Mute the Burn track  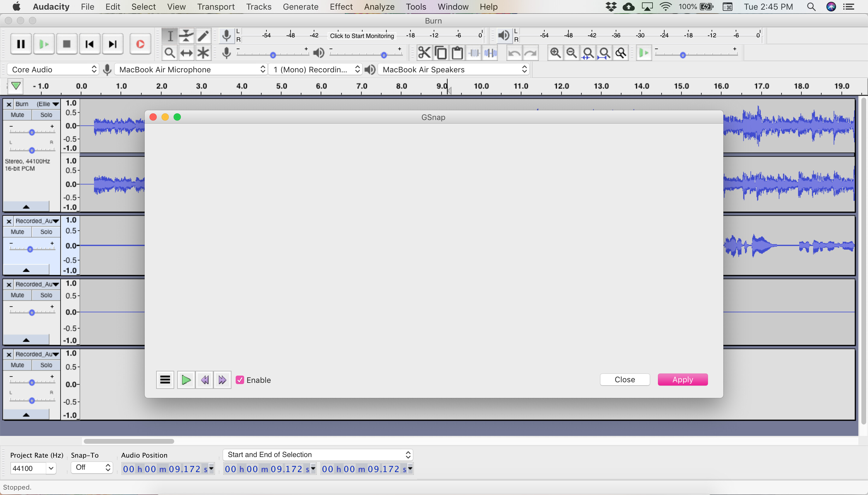[x=17, y=115]
